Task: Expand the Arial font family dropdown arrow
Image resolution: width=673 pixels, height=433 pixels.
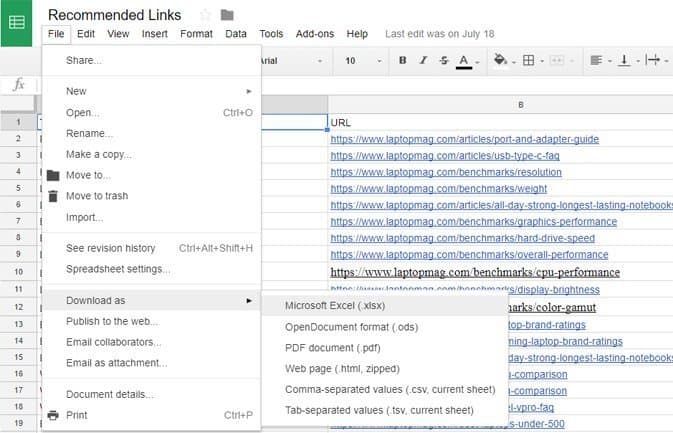Action: (320, 61)
